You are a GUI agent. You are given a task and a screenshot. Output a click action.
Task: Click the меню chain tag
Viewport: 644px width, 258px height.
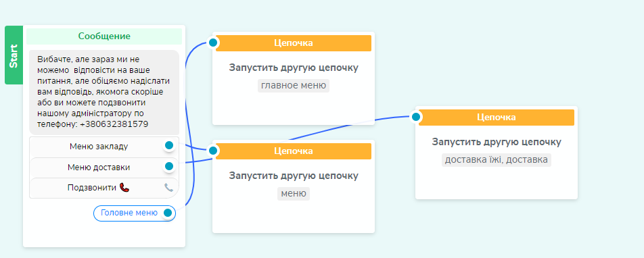tap(294, 194)
